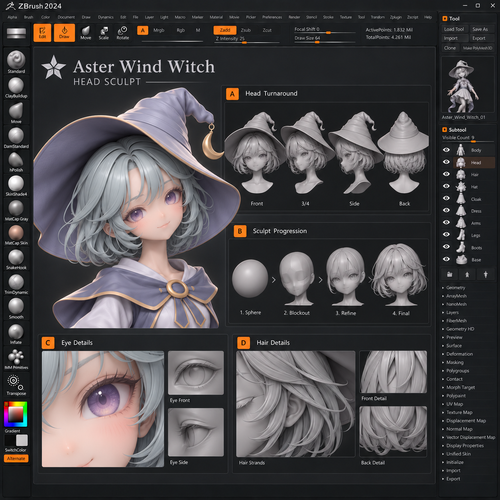Toggle the Hat subtool eye icon
Image resolution: width=500 pixels, height=500 pixels.
click(x=446, y=186)
